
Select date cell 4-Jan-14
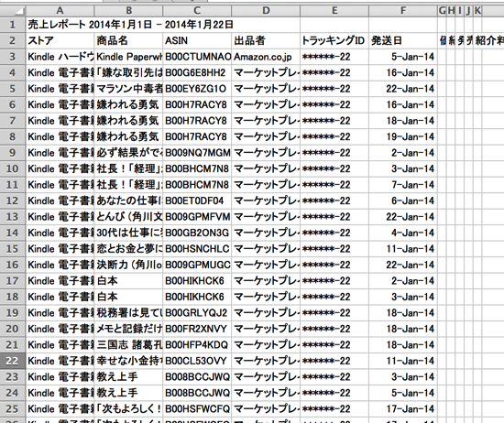click(403, 233)
